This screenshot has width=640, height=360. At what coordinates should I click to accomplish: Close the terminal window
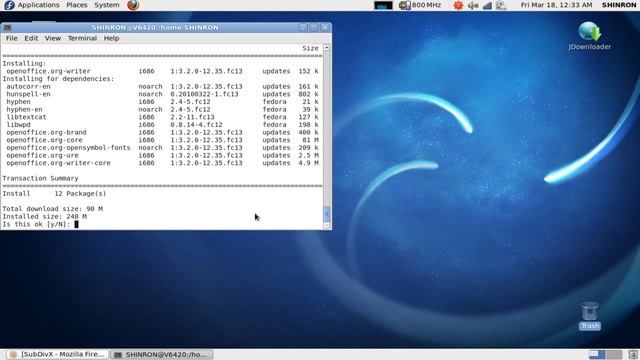pyautogui.click(x=325, y=27)
